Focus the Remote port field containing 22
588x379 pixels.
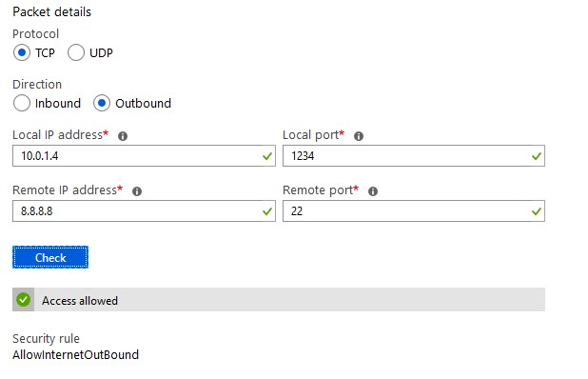tap(414, 210)
